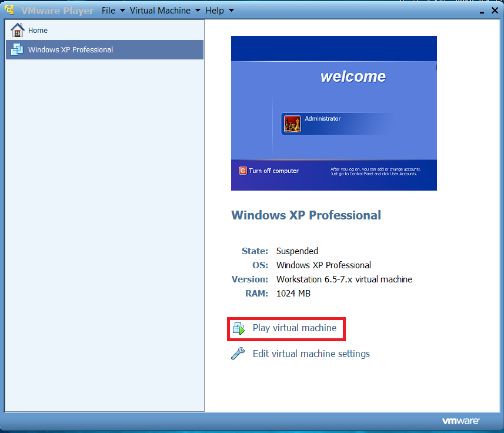Click the red power icon in VM preview
504x433 pixels.
pyautogui.click(x=243, y=171)
